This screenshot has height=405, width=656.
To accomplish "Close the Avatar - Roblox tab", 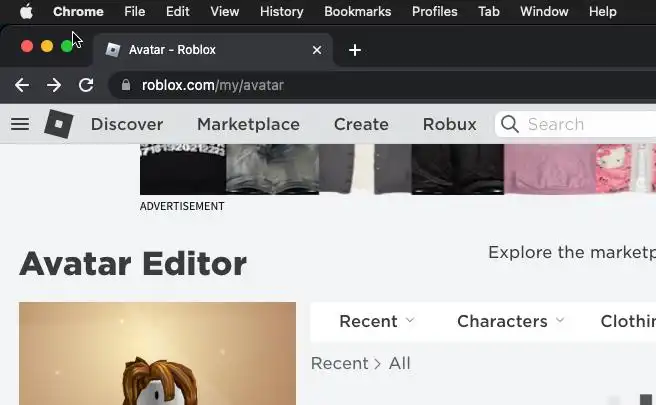I will click(x=317, y=50).
